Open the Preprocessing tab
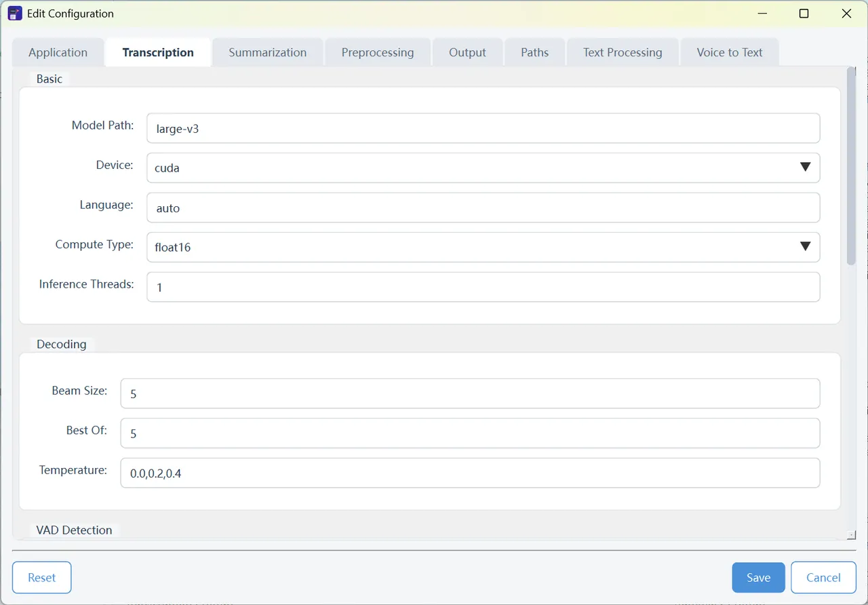868x605 pixels. pyautogui.click(x=378, y=52)
